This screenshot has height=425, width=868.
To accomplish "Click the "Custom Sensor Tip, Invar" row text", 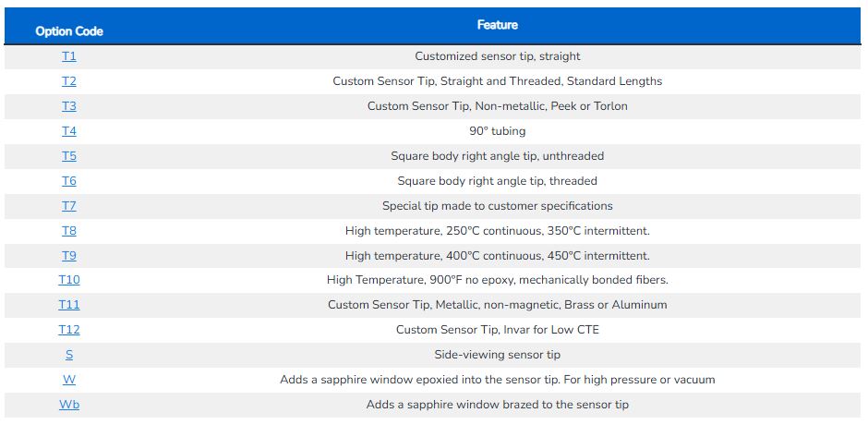I will click(498, 330).
